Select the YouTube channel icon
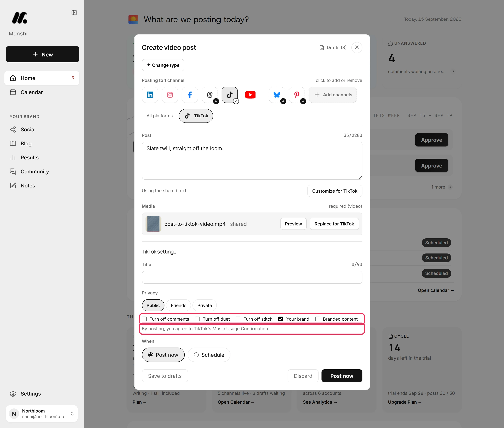 click(x=250, y=95)
